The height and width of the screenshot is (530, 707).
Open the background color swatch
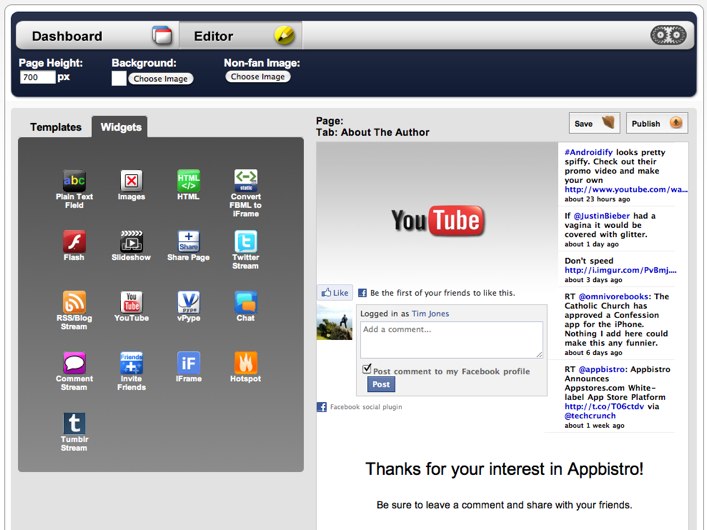tap(119, 78)
